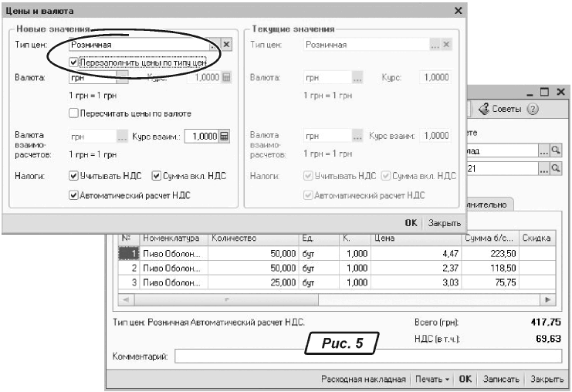
Task: Open selection for Валюта взаиморасчетов field
Action: coord(122,137)
